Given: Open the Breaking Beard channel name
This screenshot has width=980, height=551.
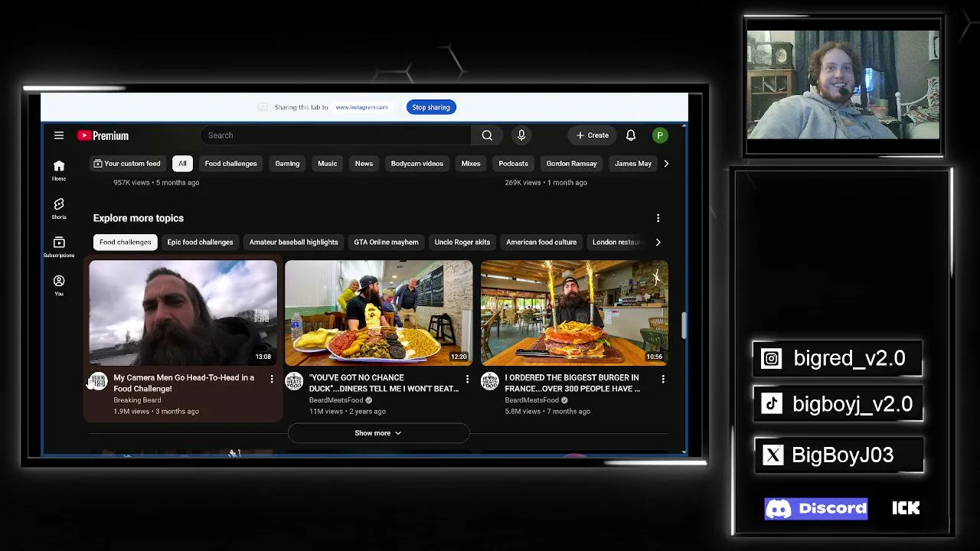Looking at the screenshot, I should click(x=137, y=400).
